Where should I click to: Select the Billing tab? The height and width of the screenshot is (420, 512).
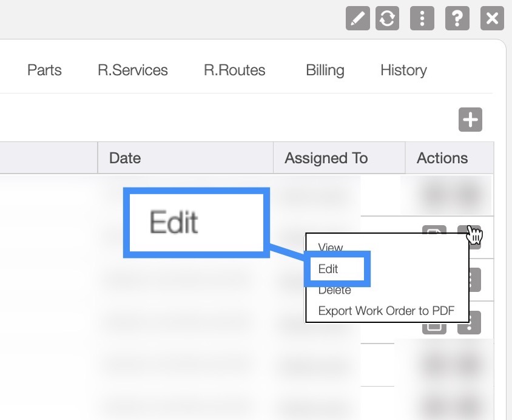coord(325,70)
